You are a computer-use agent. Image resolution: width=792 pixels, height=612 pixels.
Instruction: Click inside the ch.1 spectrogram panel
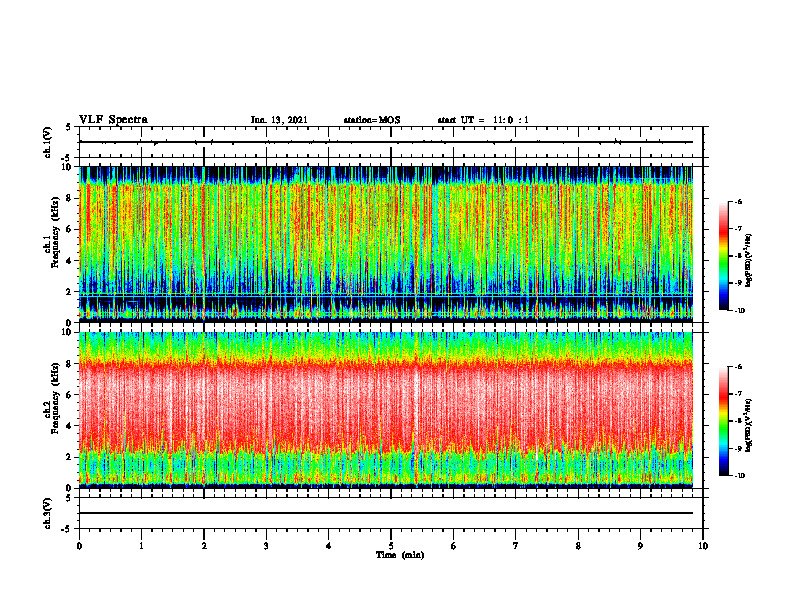[386, 244]
